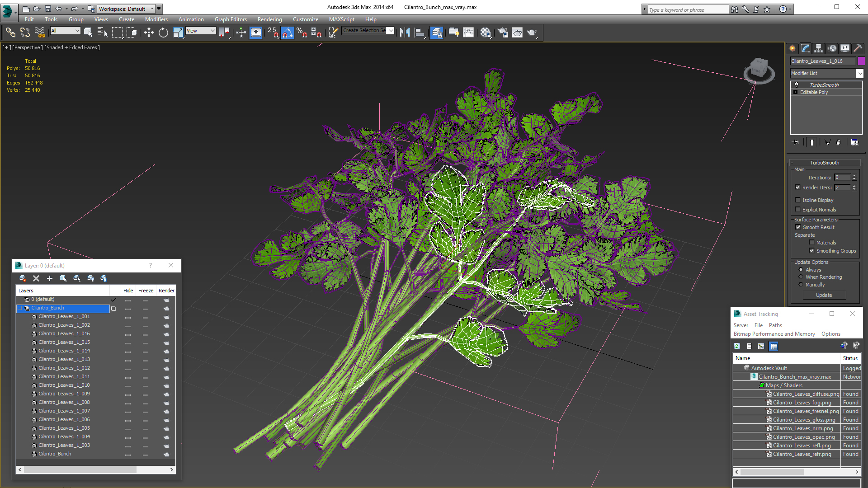Collapse the Cilantro_Bunch layer tree
Screen dimensions: 868x488
tap(20, 308)
